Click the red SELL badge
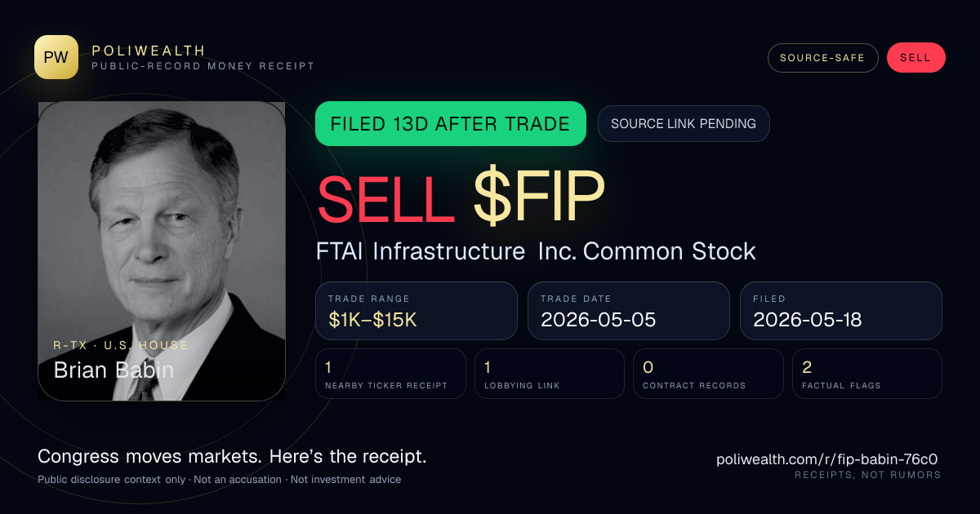Screen dimensions: 980x514 [915, 58]
